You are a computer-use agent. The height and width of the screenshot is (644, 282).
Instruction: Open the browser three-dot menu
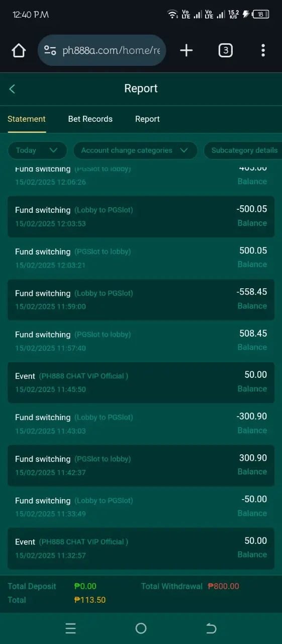(263, 50)
